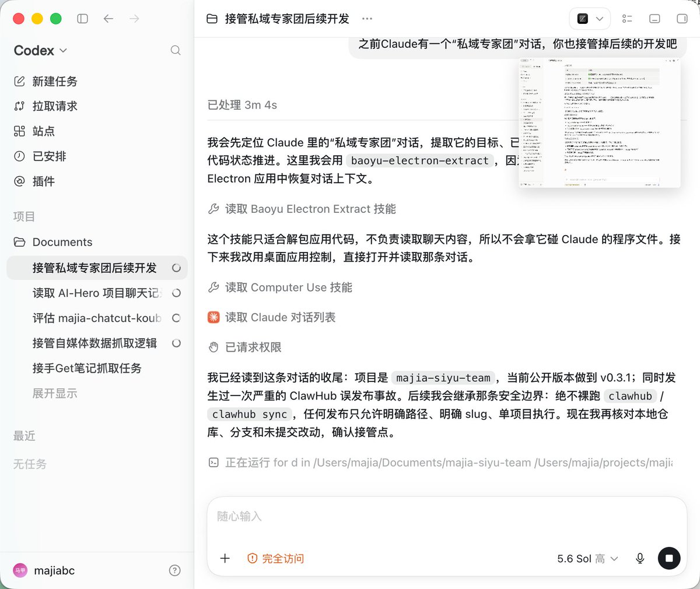
Task: Focus the 随心输入 message input
Action: click(447, 516)
